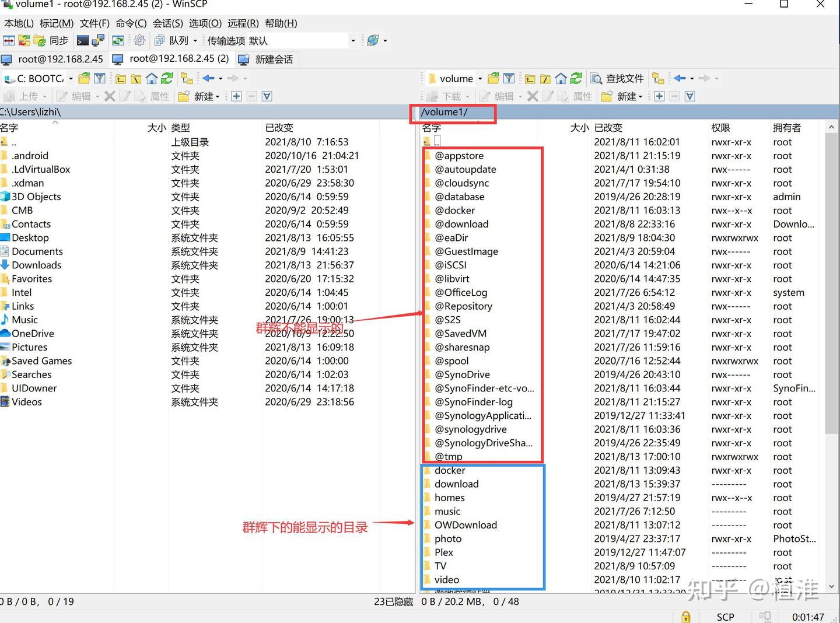Go to remote home directory icon
This screenshot has width=840, height=623.
pos(561,78)
